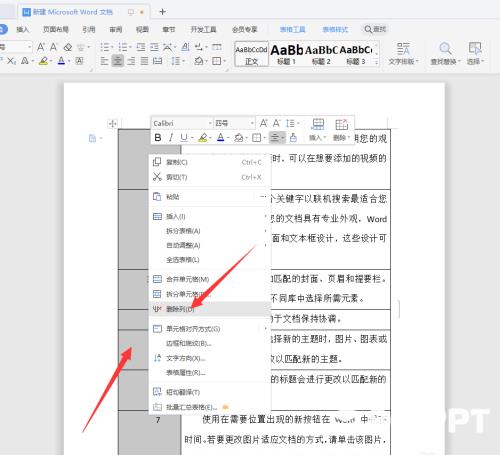Click the highlighter color icon in mini toolbar
This screenshot has height=455, width=500.
203,137
